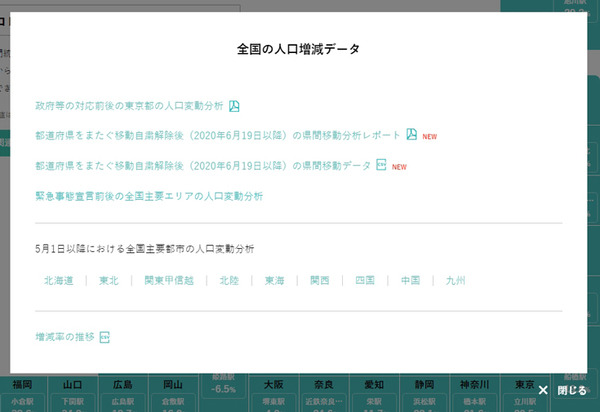This screenshot has height=412, width=600.
Task: Click the CSV icon beside 増減率の推移
Action: 104,337
